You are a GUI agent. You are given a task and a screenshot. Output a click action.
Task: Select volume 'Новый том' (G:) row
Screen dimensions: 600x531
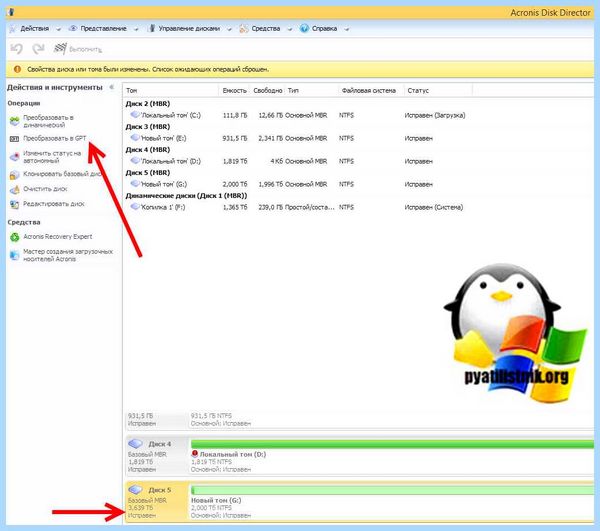tap(298, 184)
